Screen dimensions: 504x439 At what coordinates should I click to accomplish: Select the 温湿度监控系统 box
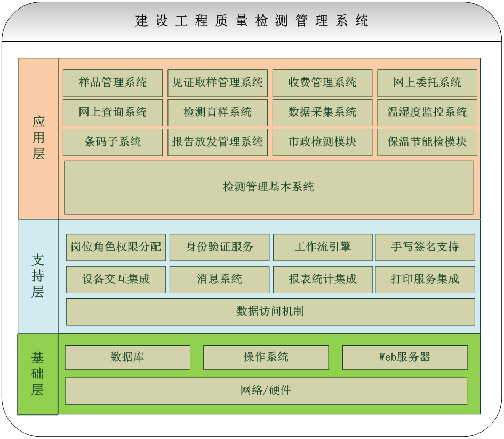427,113
